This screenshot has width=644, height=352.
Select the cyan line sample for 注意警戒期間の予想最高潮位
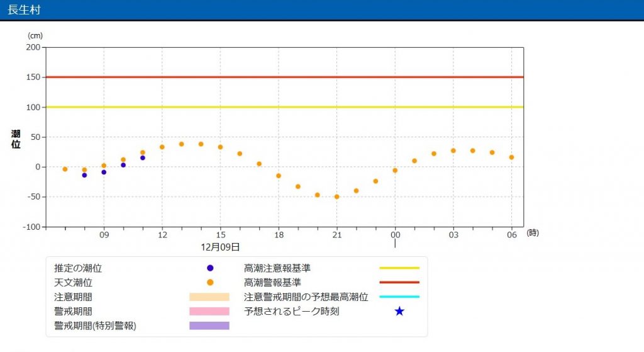(x=399, y=297)
